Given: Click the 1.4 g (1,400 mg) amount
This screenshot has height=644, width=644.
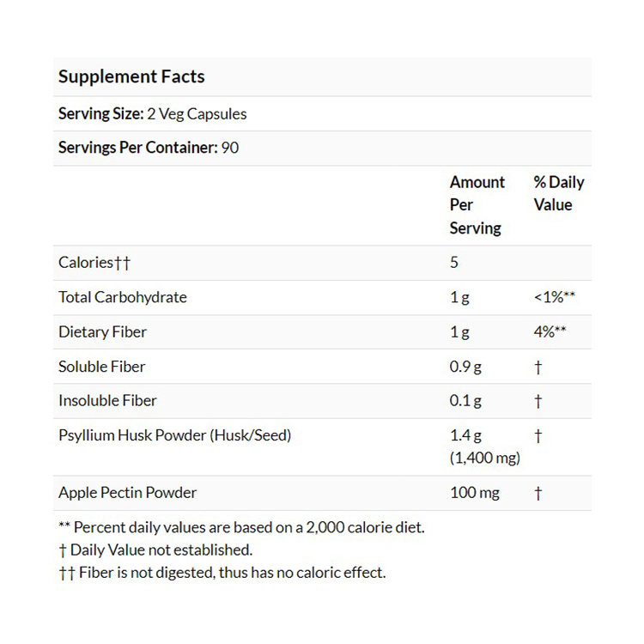Looking at the screenshot, I should click(x=484, y=447).
